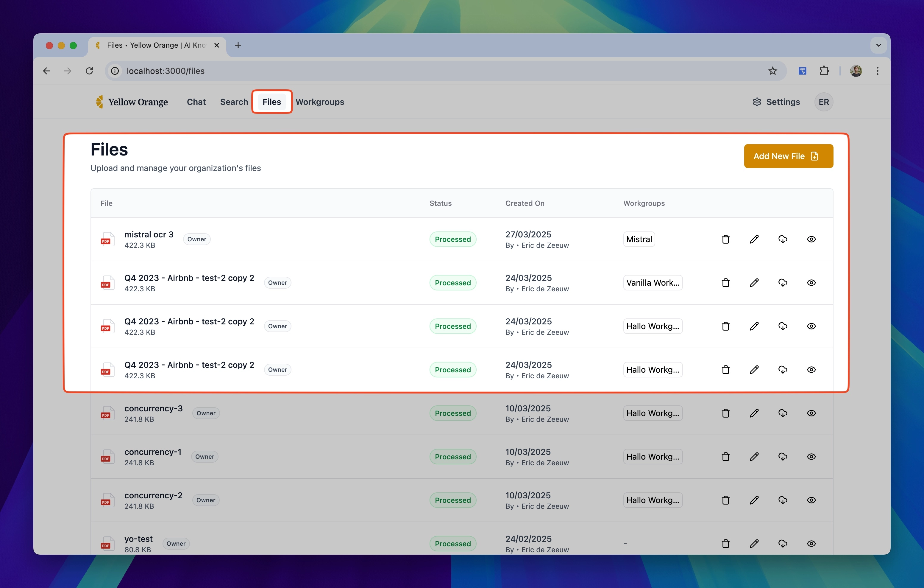
Task: Delete the mistral ocr 3 file
Action: (x=725, y=239)
